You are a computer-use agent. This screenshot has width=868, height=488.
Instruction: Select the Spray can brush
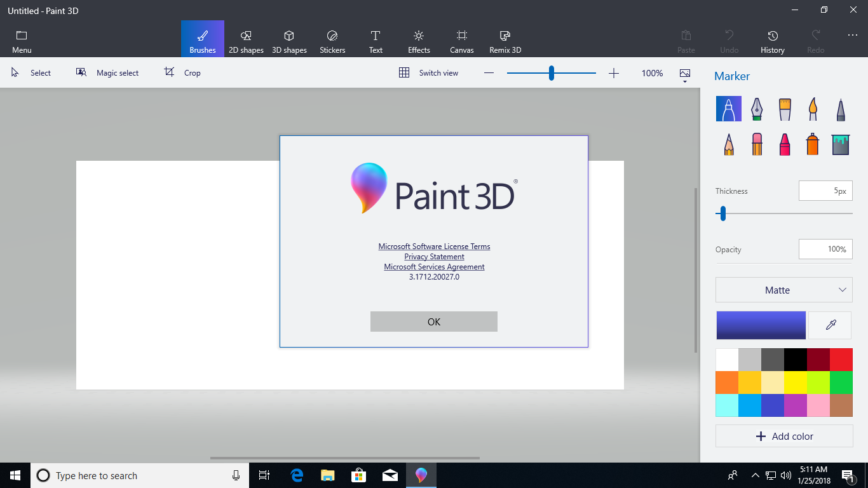point(813,144)
